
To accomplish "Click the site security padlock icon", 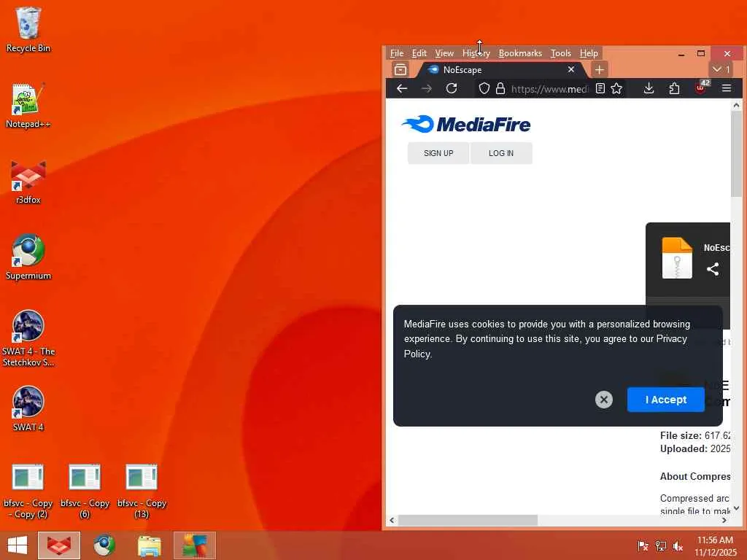I will pyautogui.click(x=500, y=88).
